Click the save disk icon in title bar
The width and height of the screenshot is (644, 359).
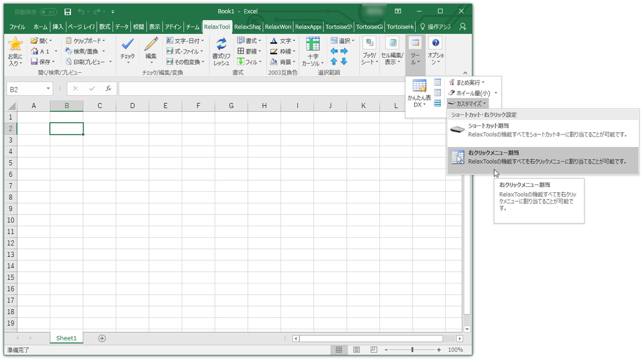pyautogui.click(x=68, y=11)
